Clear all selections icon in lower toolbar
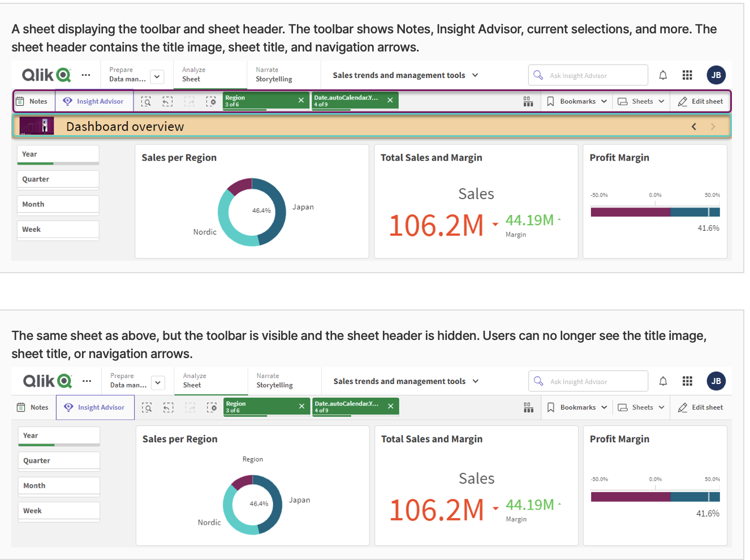Screen dimensions: 750x560 coord(212,407)
